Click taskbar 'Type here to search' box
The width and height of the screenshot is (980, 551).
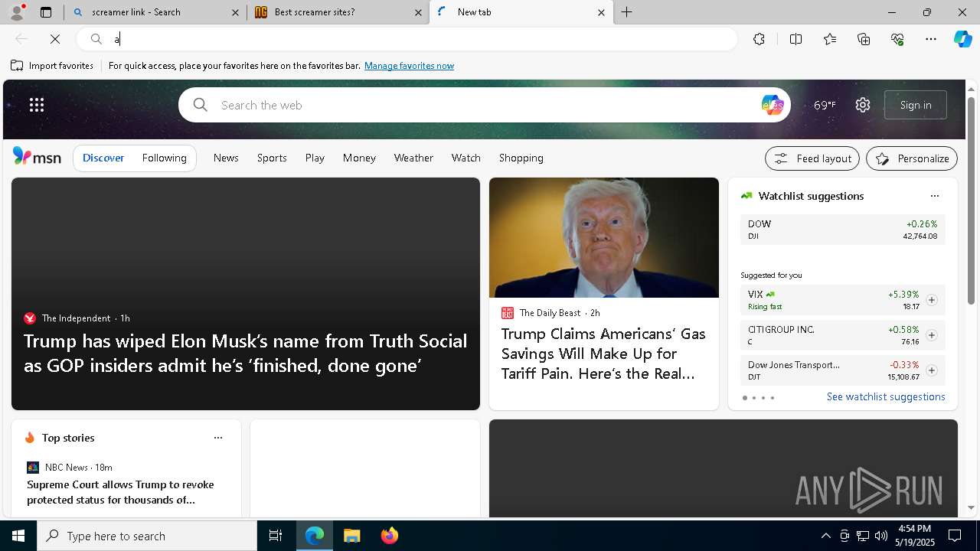[x=147, y=536]
